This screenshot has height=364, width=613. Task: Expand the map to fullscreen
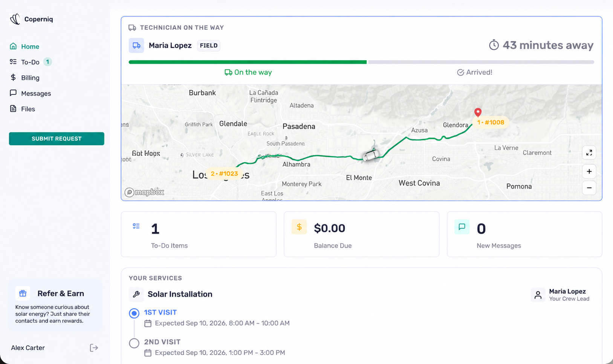tap(589, 152)
